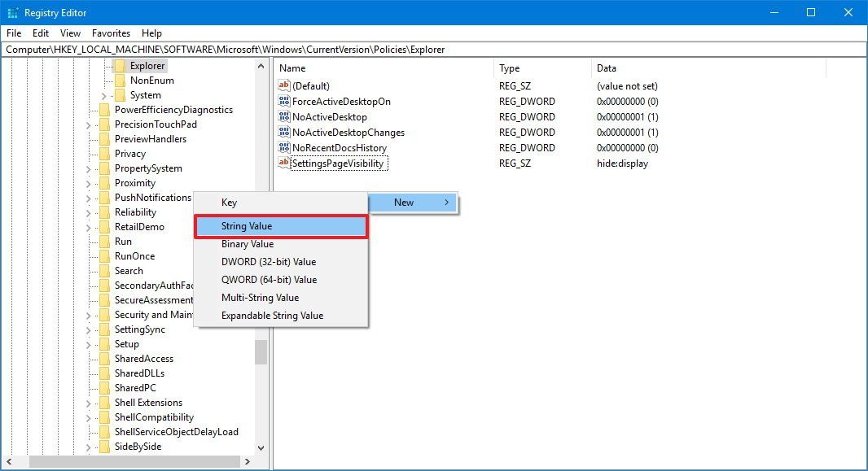Select the Setup key in tree
The image size is (868, 471).
(127, 344)
